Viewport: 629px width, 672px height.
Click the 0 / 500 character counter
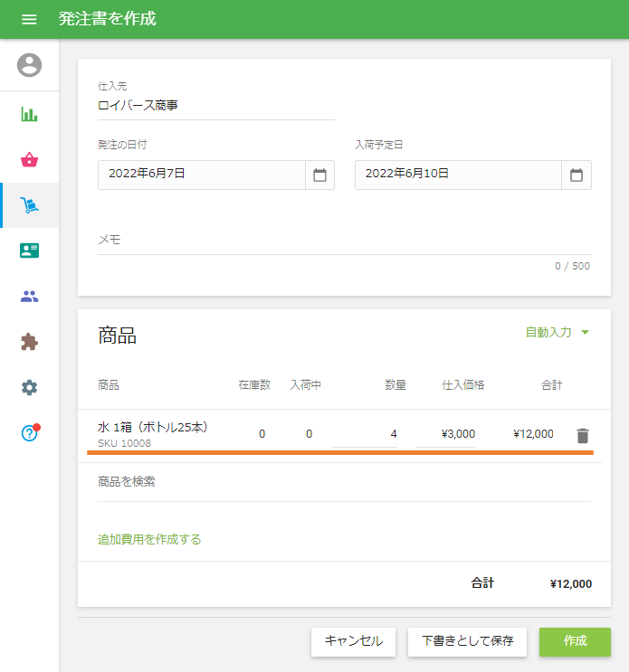click(572, 266)
